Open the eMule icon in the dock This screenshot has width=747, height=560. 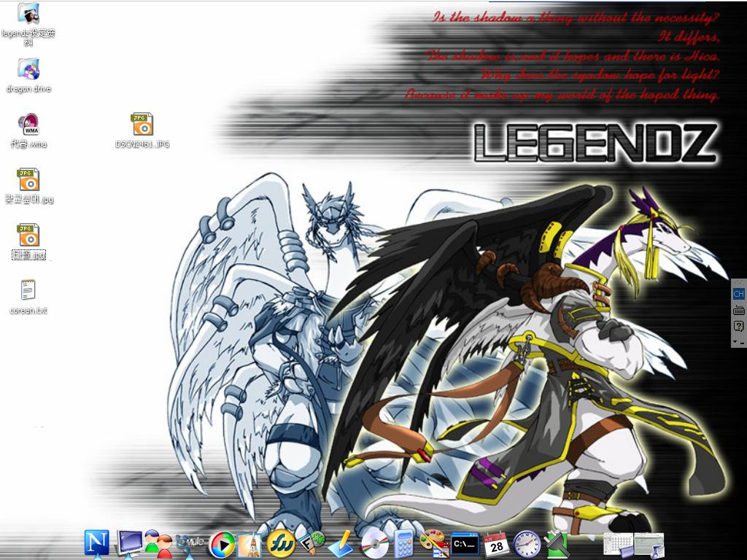pos(190,543)
